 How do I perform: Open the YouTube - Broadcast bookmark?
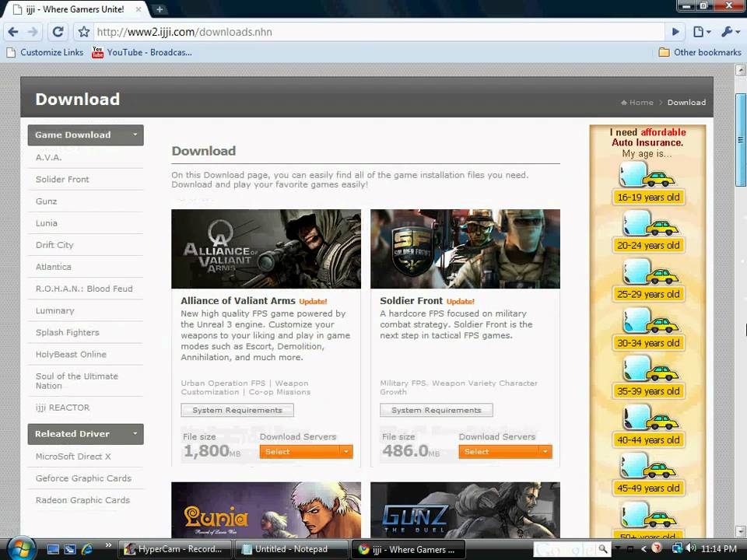[x=142, y=52]
